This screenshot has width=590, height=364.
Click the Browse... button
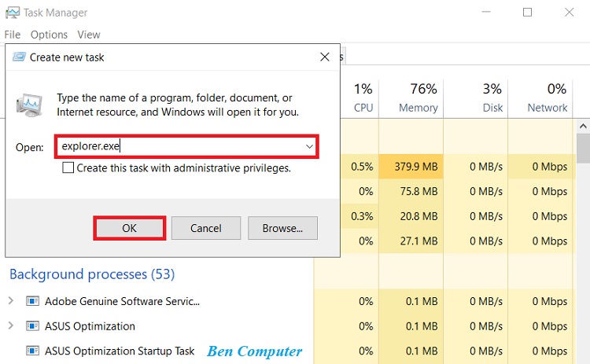[282, 228]
